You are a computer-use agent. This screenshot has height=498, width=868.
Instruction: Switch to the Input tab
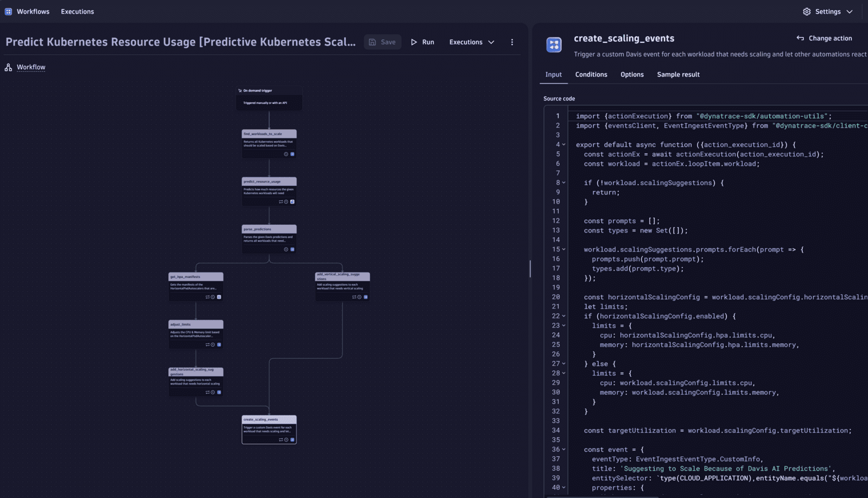(x=554, y=74)
